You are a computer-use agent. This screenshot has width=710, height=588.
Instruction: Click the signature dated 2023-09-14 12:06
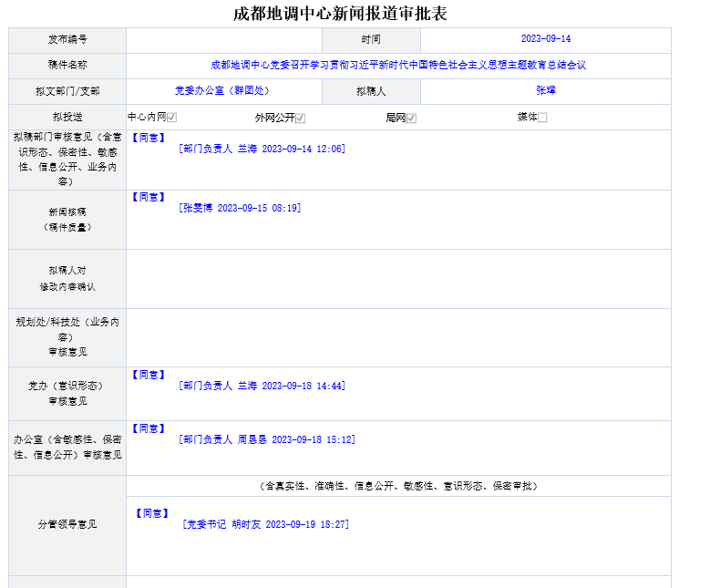(262, 149)
